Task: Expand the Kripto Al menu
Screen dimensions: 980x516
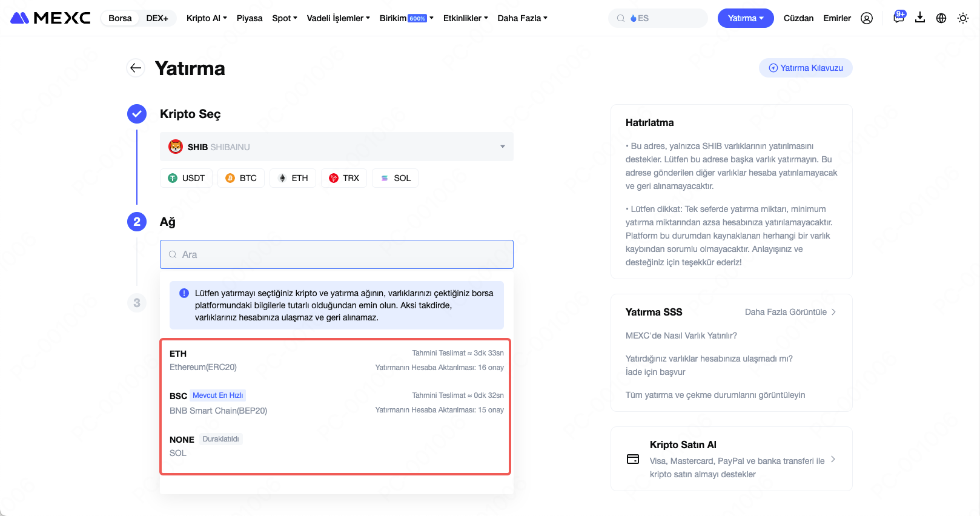Action: point(207,18)
